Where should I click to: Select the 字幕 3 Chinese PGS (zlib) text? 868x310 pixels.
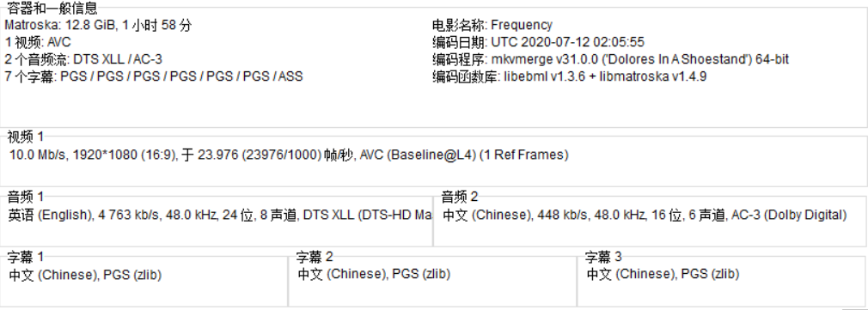(663, 274)
